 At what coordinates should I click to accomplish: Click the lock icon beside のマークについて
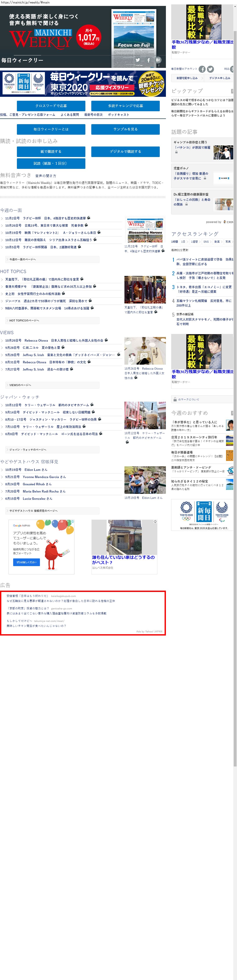click(x=175, y=399)
